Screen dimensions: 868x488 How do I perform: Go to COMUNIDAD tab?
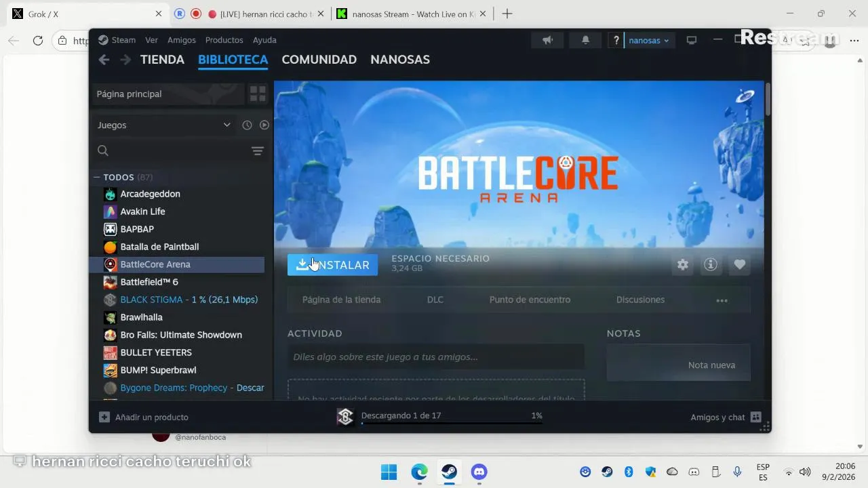[x=319, y=60]
